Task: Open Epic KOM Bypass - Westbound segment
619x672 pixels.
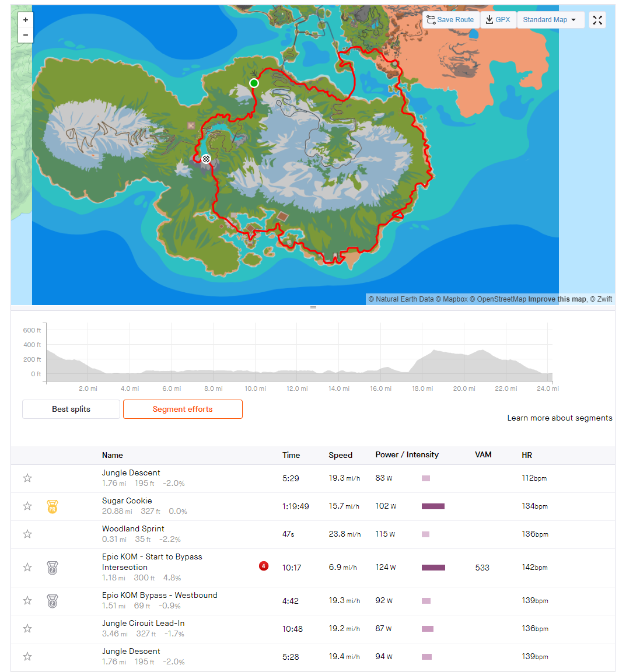Action: (159, 595)
